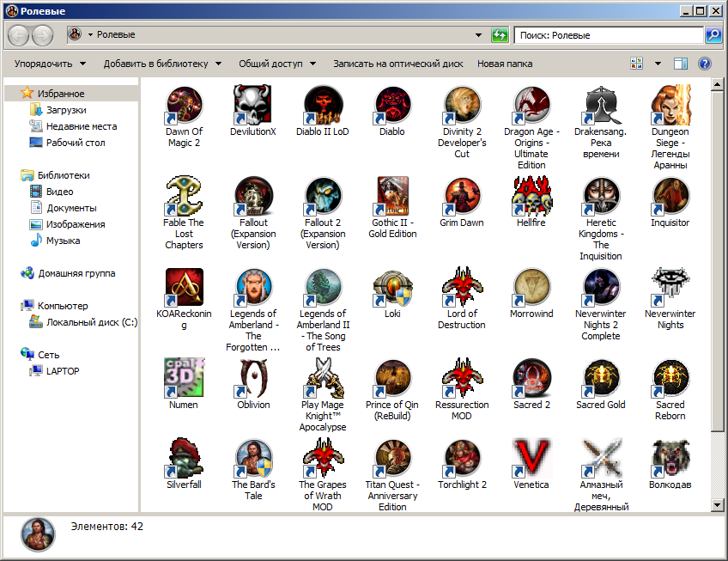This screenshot has width=728, height=561.
Task: Select Домашняя группа in sidebar
Action: click(76, 273)
